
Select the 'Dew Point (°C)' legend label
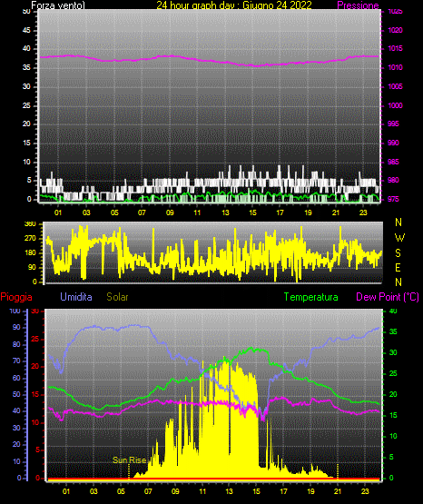[x=388, y=297]
